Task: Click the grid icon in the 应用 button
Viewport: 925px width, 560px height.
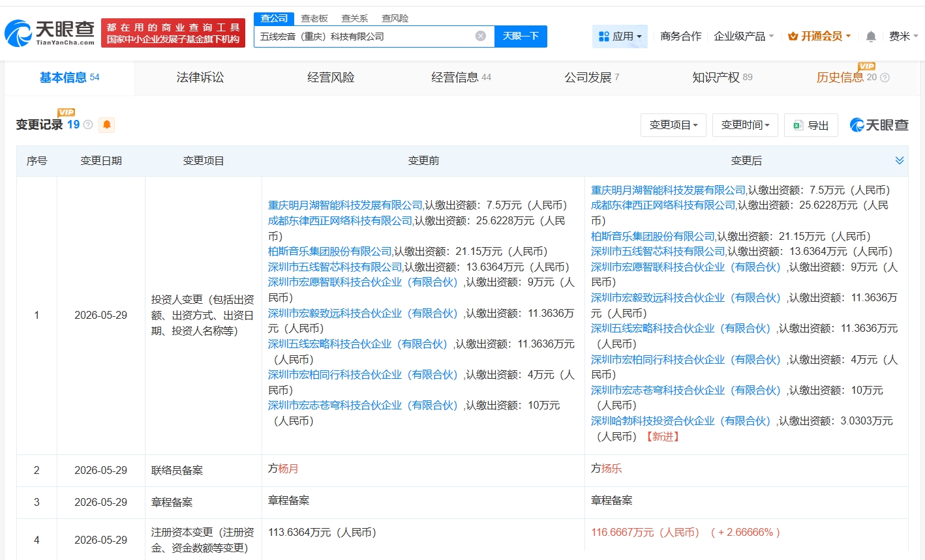Action: point(604,37)
